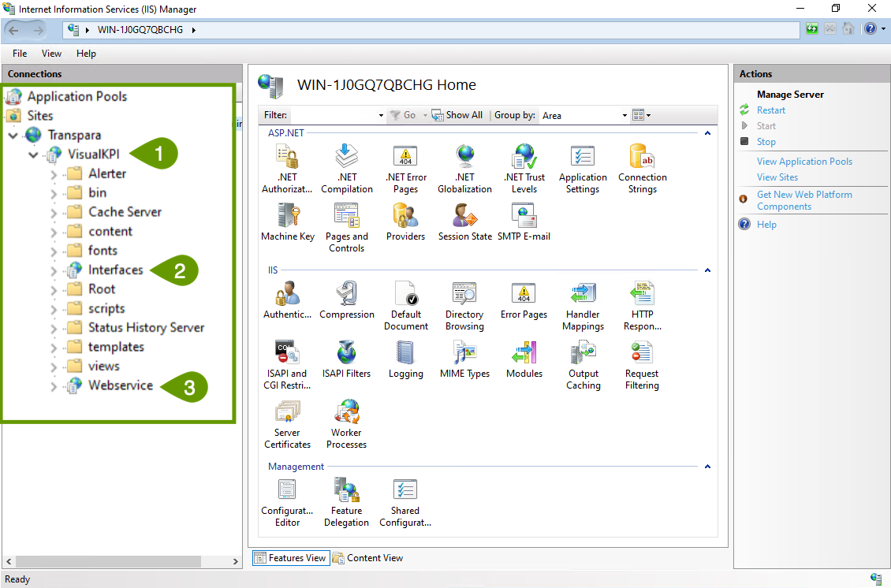891x588 pixels.
Task: Click the View Application Pools link
Action: [804, 162]
